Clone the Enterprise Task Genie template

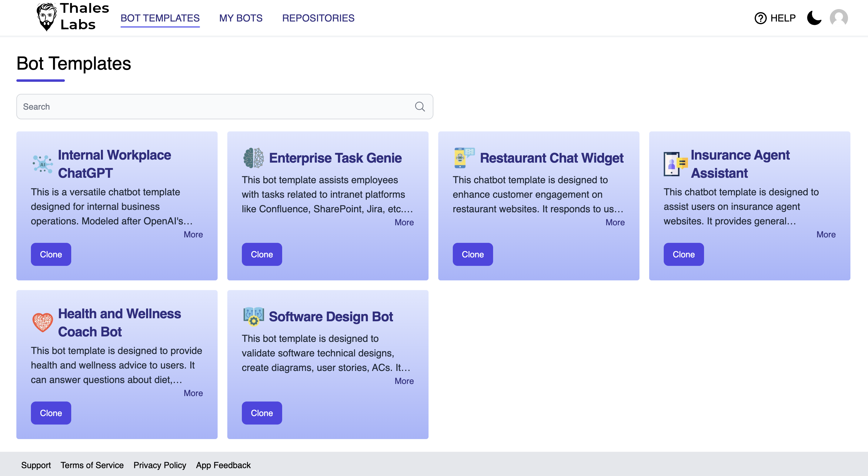262,254
